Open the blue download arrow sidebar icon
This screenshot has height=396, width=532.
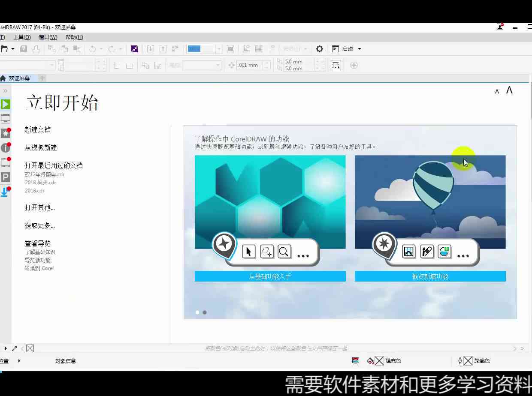(5, 192)
